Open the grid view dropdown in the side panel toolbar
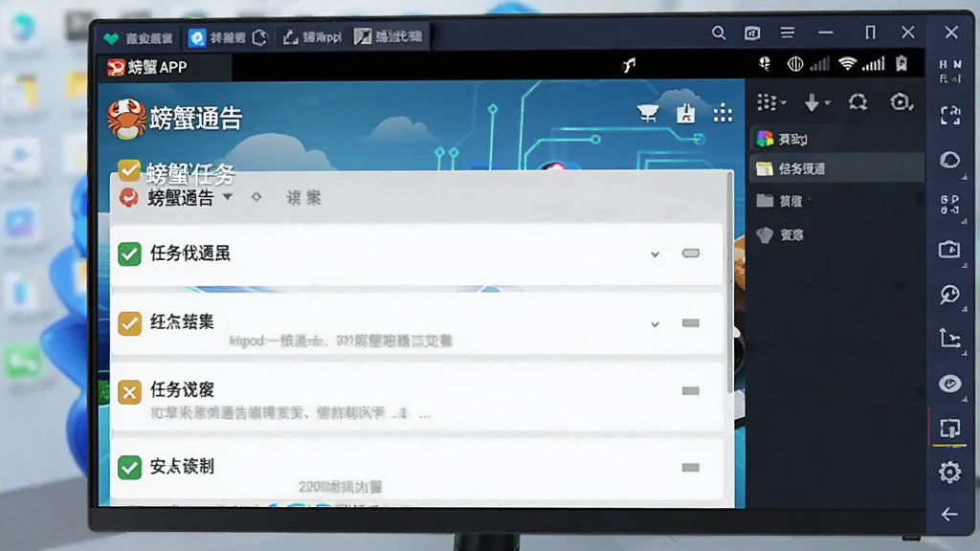980x551 pixels. [x=772, y=102]
